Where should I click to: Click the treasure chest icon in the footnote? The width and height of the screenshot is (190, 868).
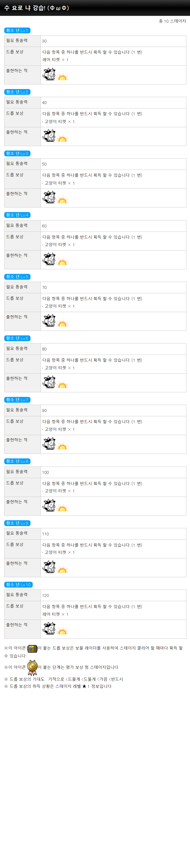pos(32,648)
